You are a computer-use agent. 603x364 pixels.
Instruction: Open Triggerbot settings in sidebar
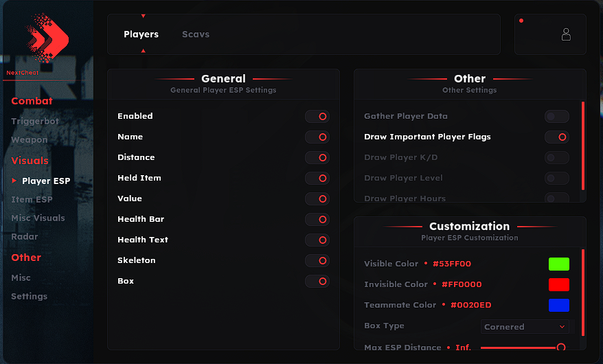(x=35, y=122)
